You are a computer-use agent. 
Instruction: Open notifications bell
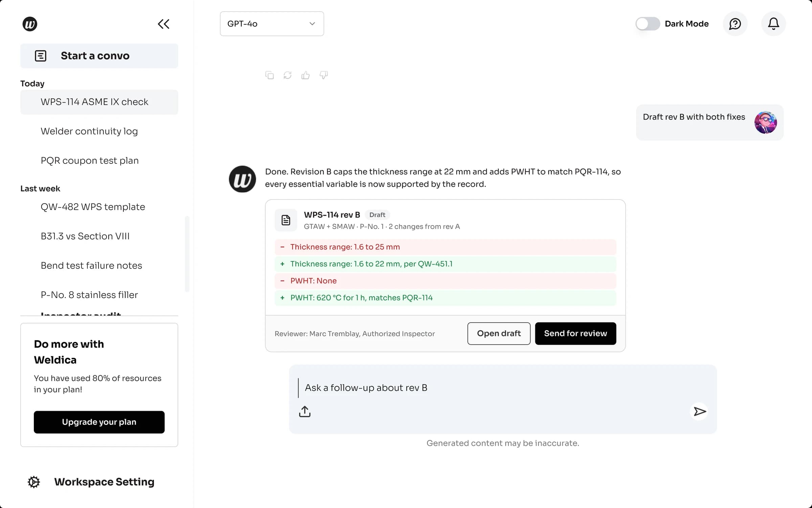tap(773, 24)
